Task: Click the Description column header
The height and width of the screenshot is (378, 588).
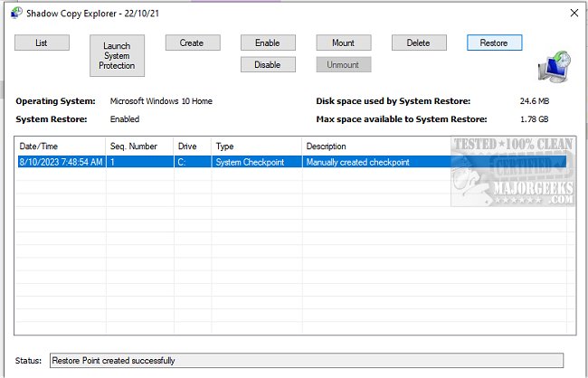Action: click(x=375, y=146)
